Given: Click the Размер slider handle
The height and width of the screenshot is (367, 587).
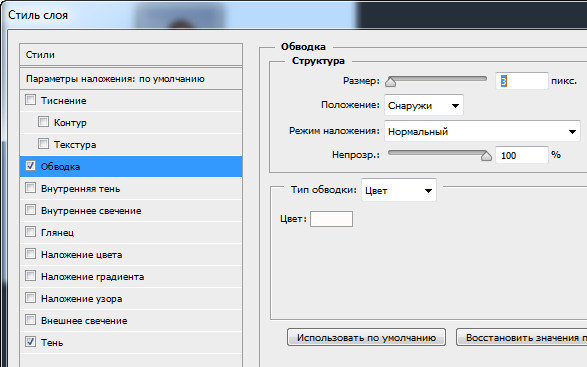Looking at the screenshot, I should tap(390, 82).
